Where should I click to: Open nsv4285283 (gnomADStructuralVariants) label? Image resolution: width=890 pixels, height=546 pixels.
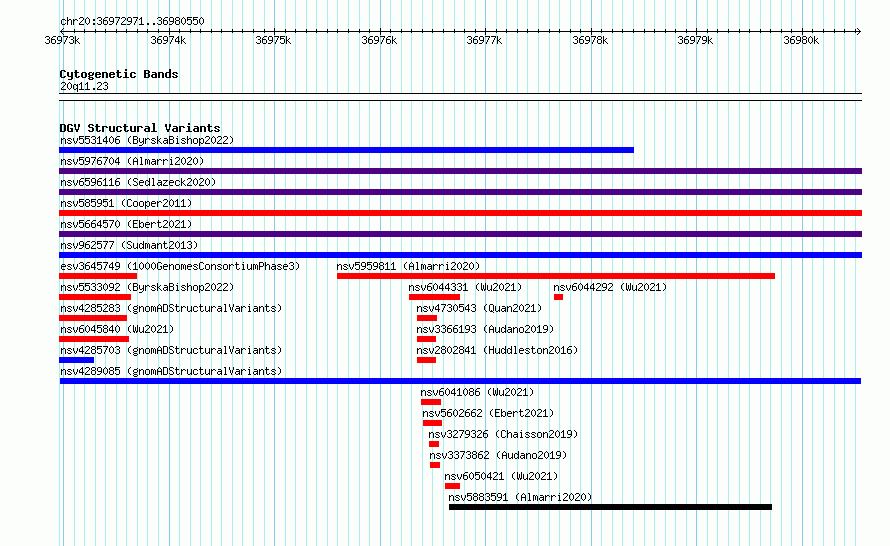tap(171, 308)
